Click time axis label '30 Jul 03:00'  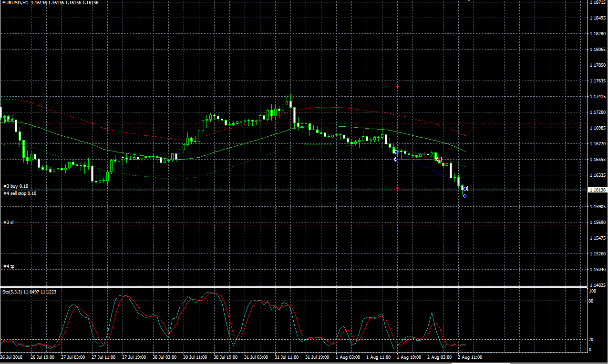(165, 357)
